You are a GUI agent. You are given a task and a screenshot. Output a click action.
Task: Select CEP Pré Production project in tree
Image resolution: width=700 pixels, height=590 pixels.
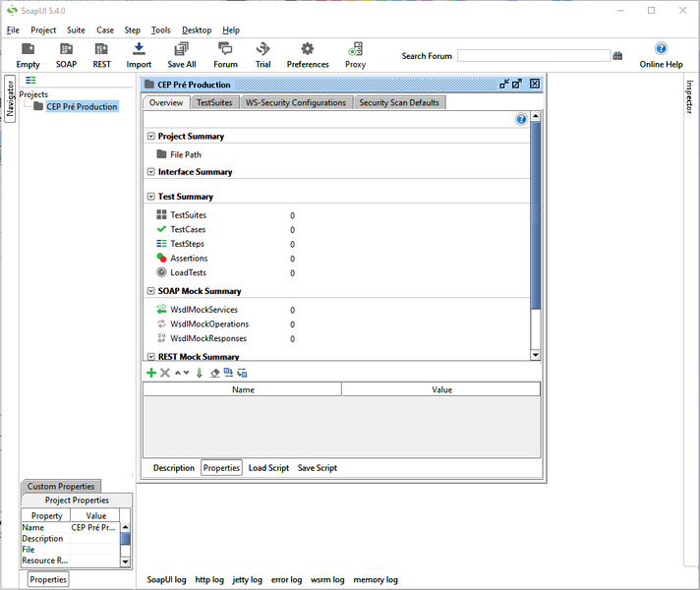click(x=82, y=107)
